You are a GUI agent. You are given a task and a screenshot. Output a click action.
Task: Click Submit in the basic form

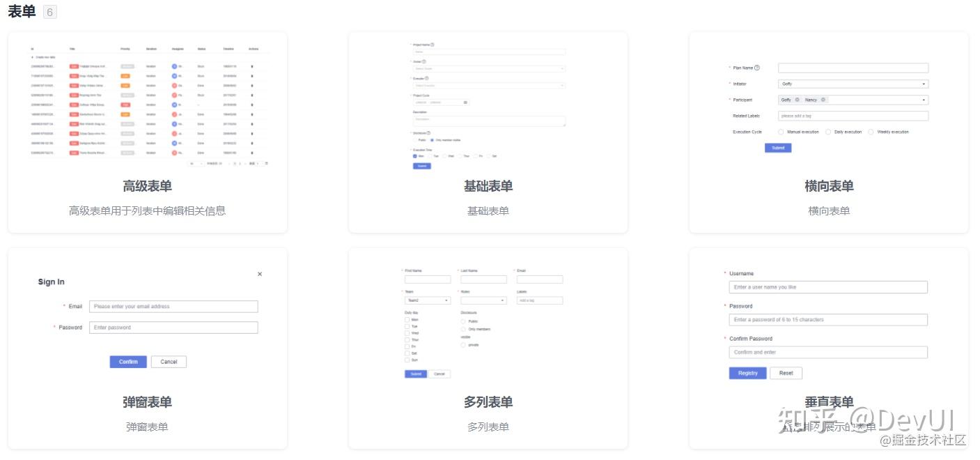tap(421, 166)
